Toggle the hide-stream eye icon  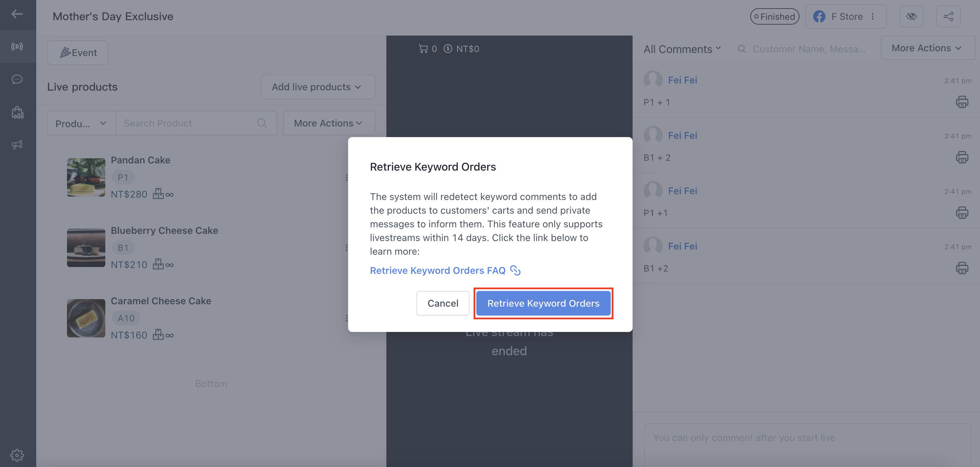[911, 16]
